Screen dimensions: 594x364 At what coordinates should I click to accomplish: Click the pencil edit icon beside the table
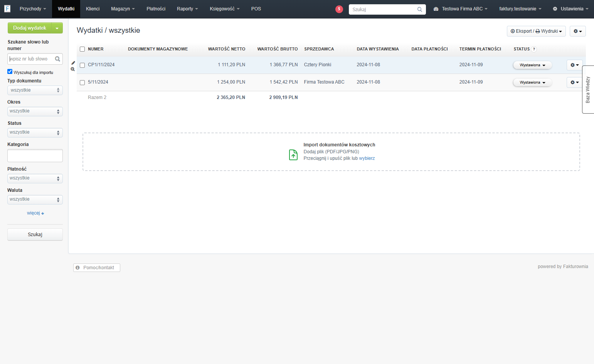(x=73, y=63)
